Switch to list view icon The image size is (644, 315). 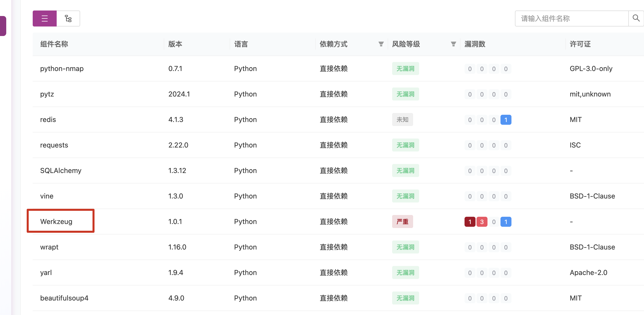(x=44, y=18)
